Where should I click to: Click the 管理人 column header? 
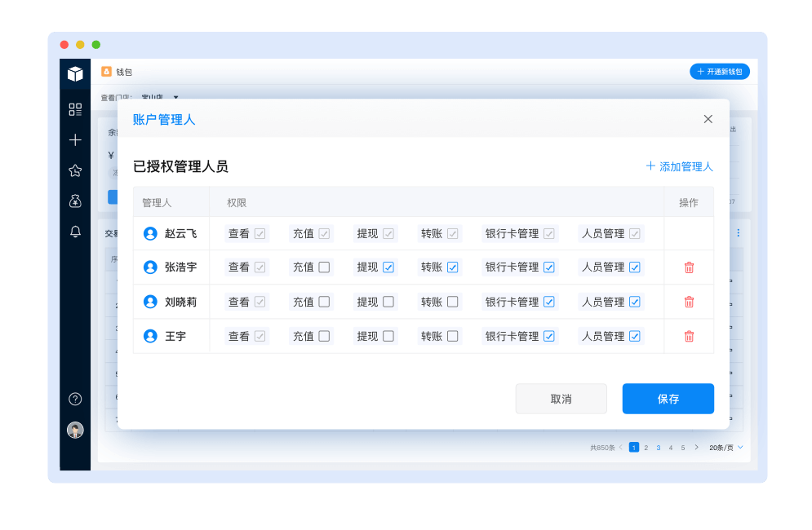(157, 202)
